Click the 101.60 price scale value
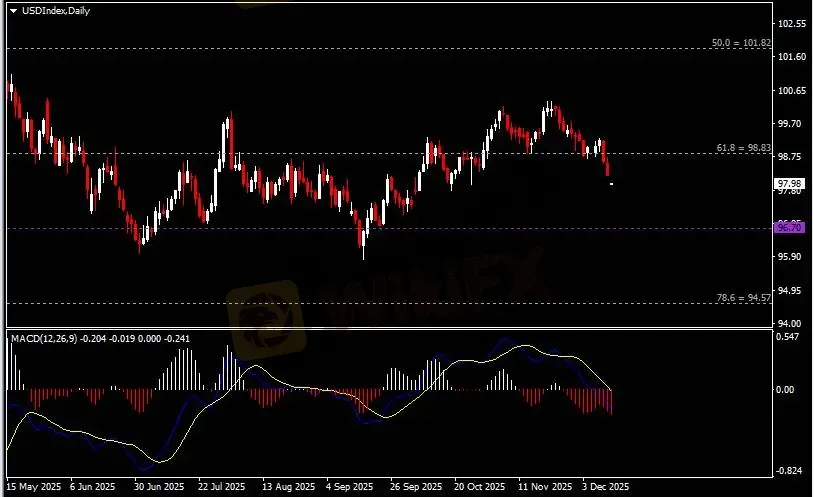This screenshot has height=497, width=814. 792,57
